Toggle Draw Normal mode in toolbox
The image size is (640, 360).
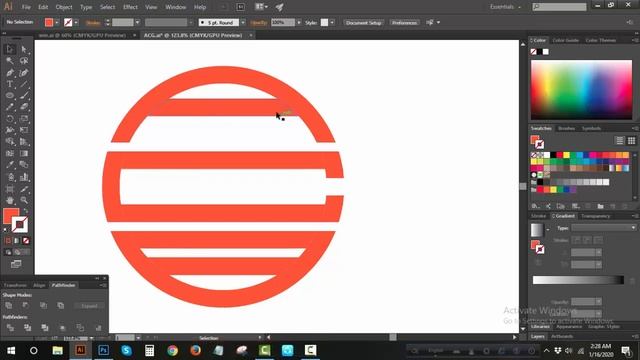point(8,252)
